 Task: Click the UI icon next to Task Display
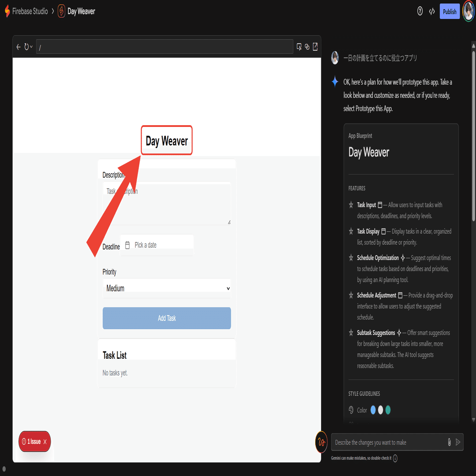coord(383,231)
